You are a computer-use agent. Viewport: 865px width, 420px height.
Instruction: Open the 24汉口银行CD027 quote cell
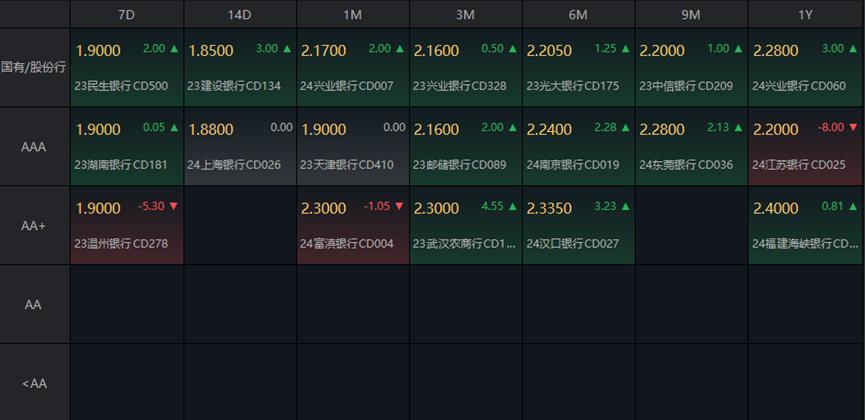[x=579, y=226]
